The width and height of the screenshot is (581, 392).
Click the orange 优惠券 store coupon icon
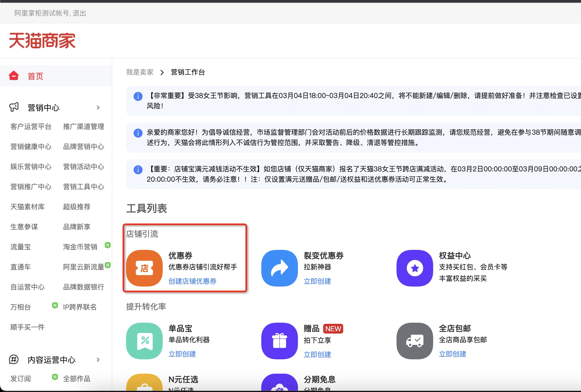[144, 268]
